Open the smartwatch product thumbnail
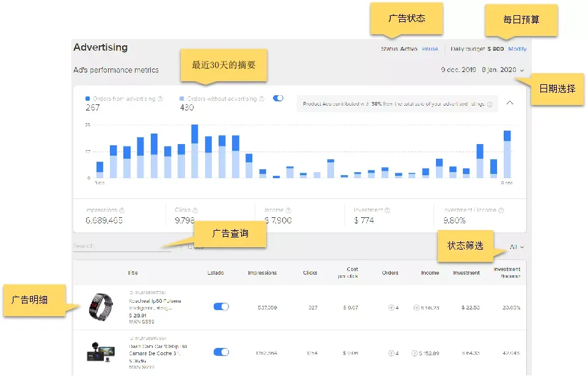The height and width of the screenshot is (376, 588). [x=101, y=306]
